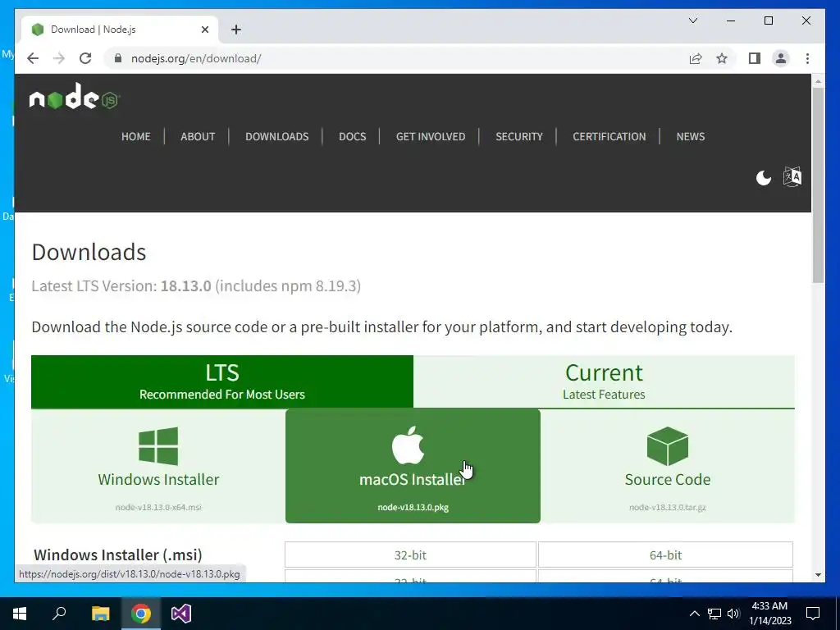Screen dimensions: 840x630
Task: Click the page vertical scrollbar thumb
Action: pos(818,185)
